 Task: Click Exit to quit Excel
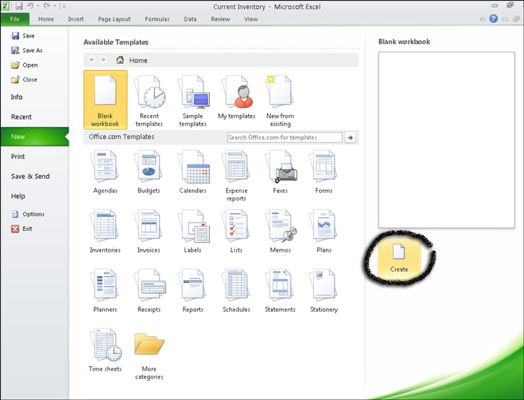22,229
